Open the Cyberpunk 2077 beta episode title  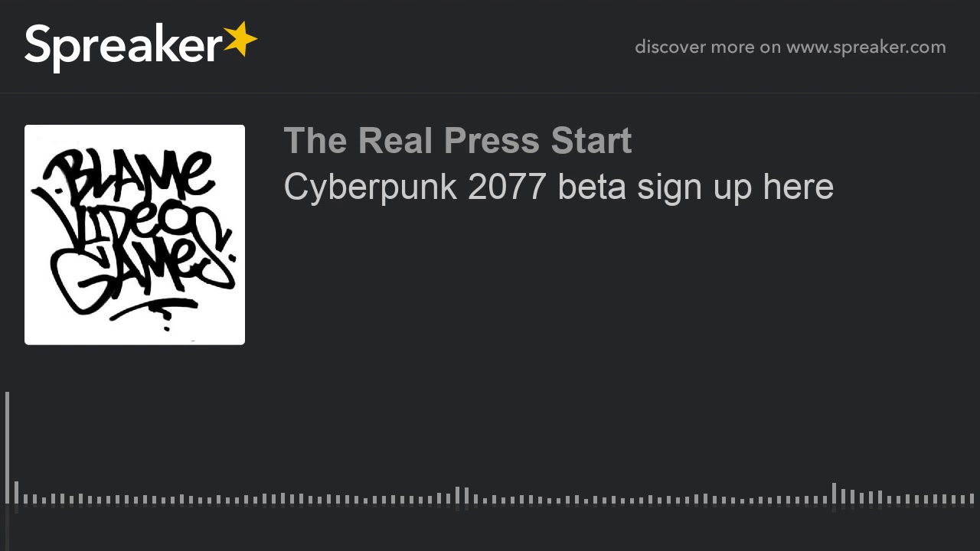(x=558, y=187)
